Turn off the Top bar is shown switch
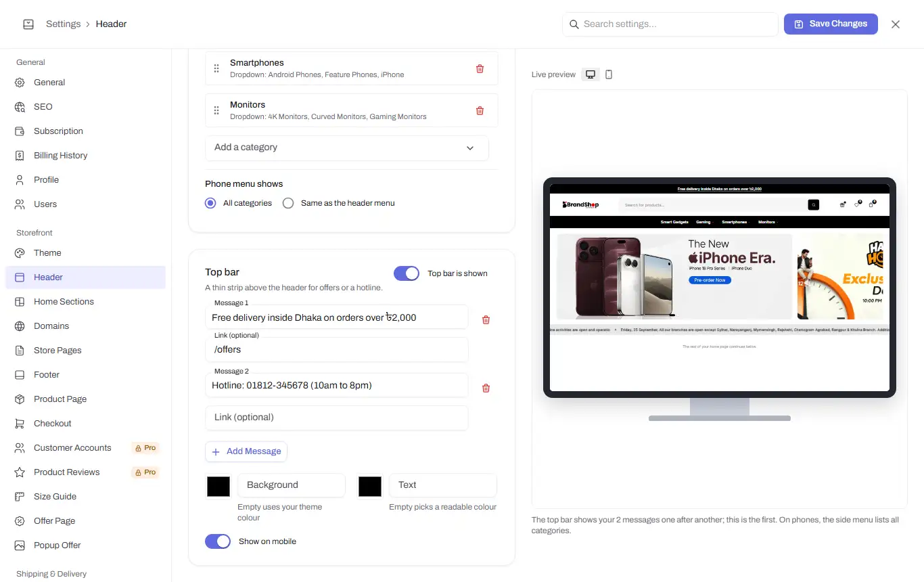 pos(407,273)
